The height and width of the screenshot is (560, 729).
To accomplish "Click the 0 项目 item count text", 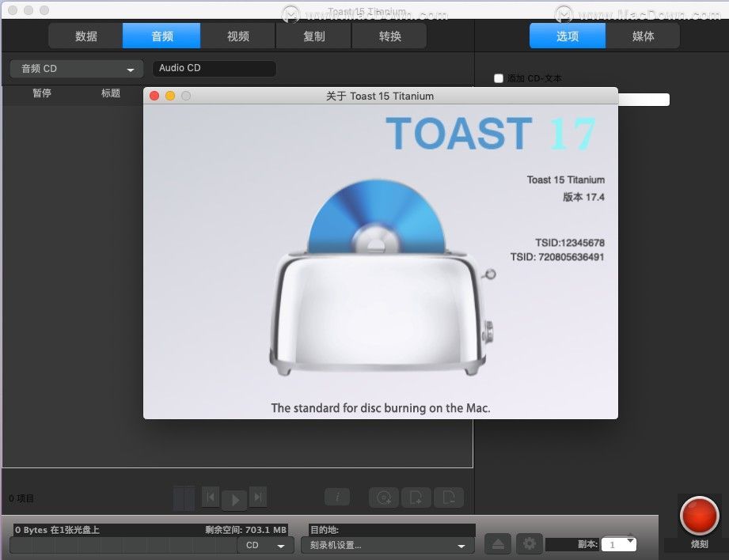I will pos(21,498).
